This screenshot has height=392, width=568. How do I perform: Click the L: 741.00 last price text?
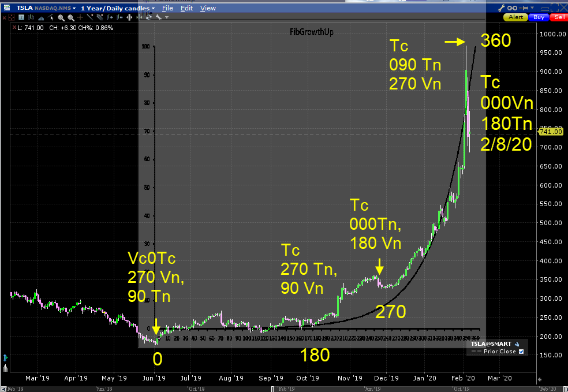31,28
